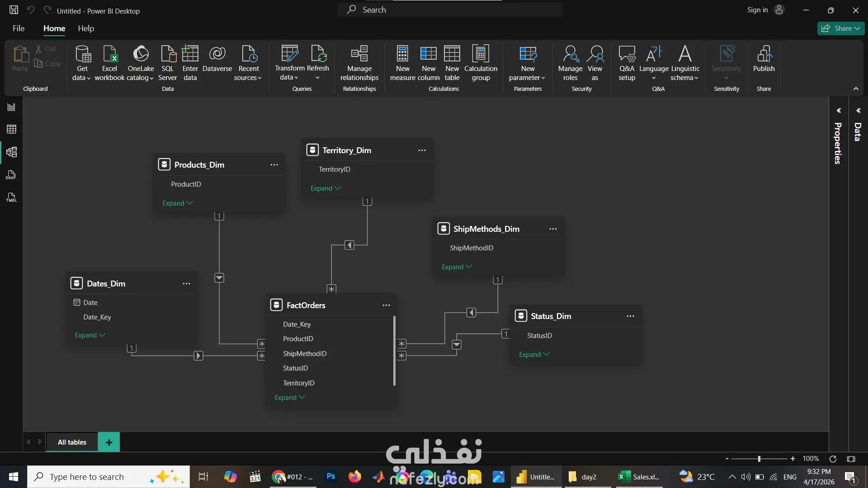The width and height of the screenshot is (868, 488).
Task: Select the Home ribbon tab
Action: (x=54, y=28)
